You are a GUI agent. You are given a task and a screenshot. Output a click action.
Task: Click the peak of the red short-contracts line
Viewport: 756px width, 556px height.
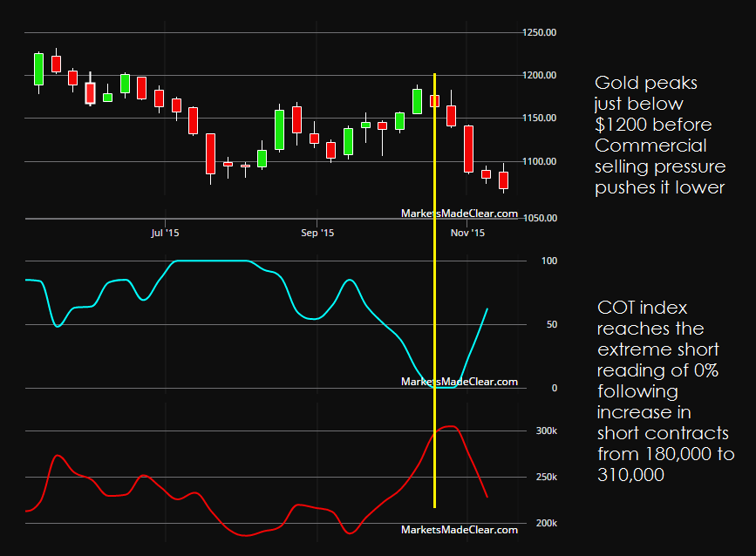point(451,426)
